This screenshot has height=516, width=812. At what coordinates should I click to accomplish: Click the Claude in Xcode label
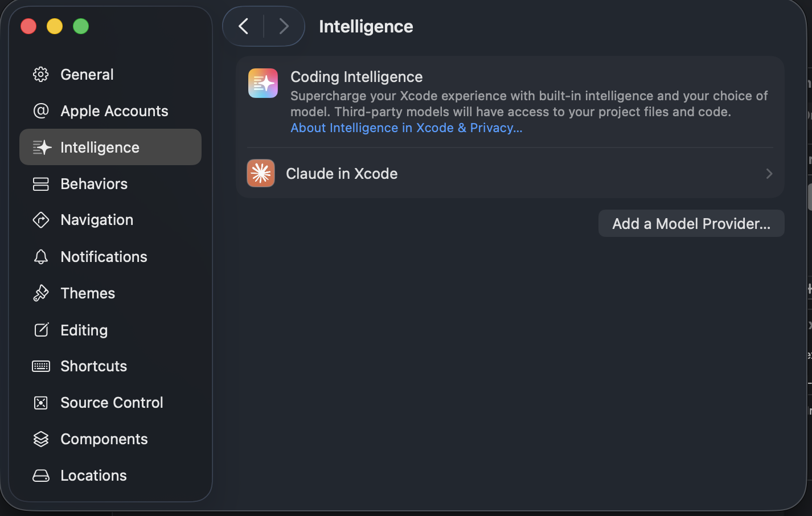(342, 174)
